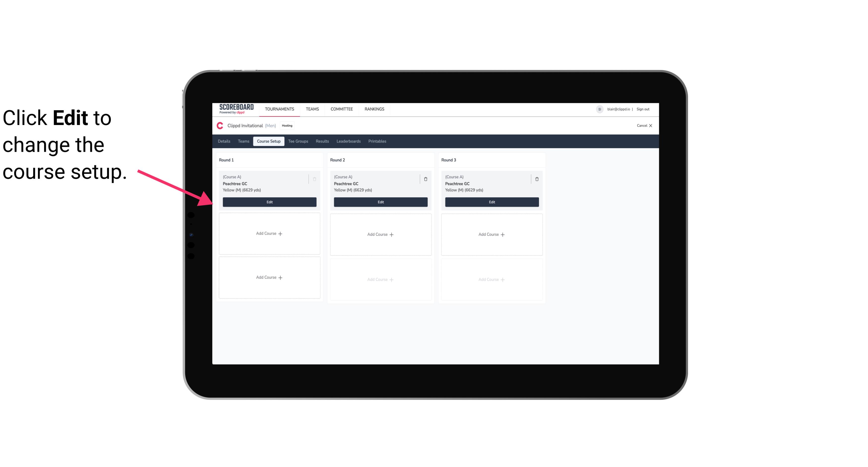Click Edit button for Round 1 course
Image resolution: width=868 pixels, height=467 pixels.
pyautogui.click(x=269, y=201)
